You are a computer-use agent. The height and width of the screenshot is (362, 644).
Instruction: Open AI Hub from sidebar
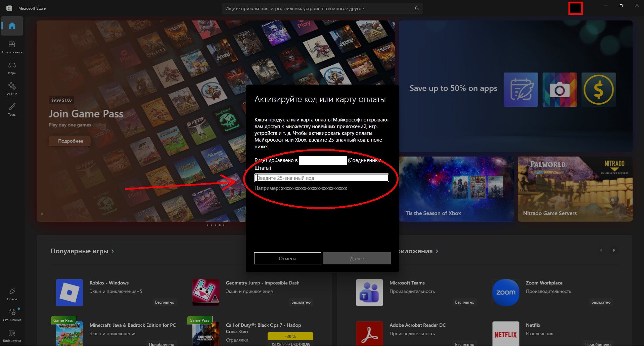12,89
